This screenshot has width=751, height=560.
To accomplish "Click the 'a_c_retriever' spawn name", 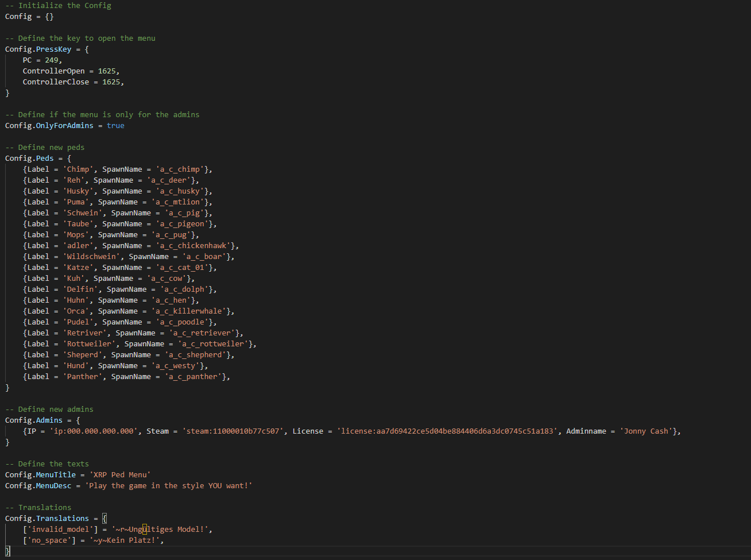I will tap(202, 333).
